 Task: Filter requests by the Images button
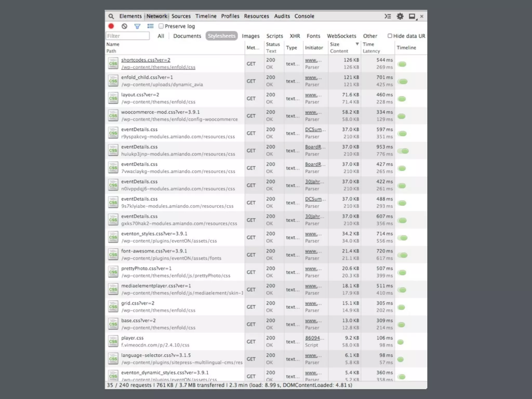[250, 36]
